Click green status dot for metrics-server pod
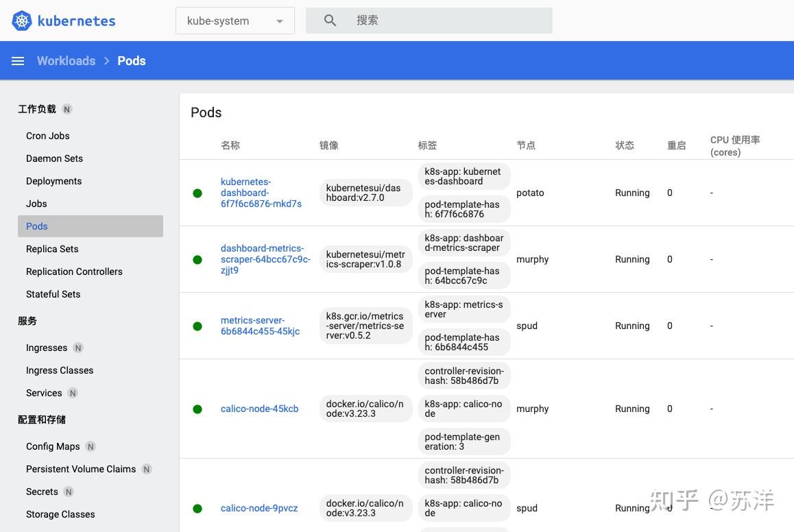The image size is (794, 532). [197, 326]
